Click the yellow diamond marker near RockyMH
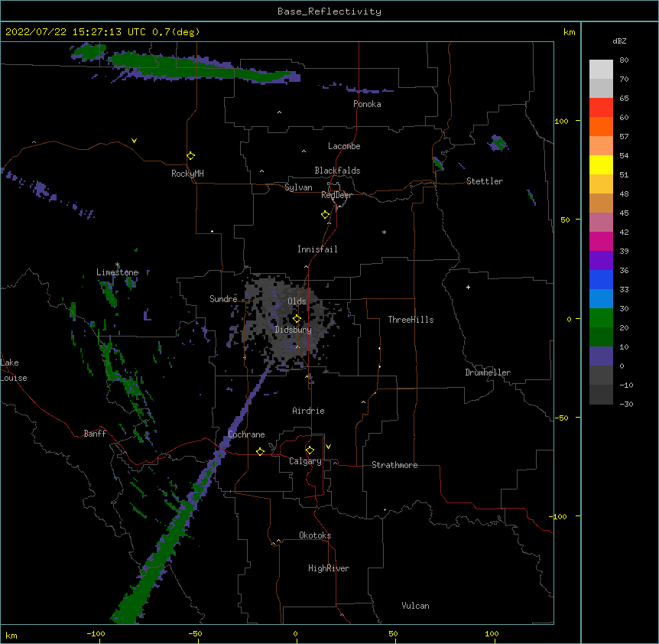Viewport: 659px width, 644px height. click(x=191, y=156)
